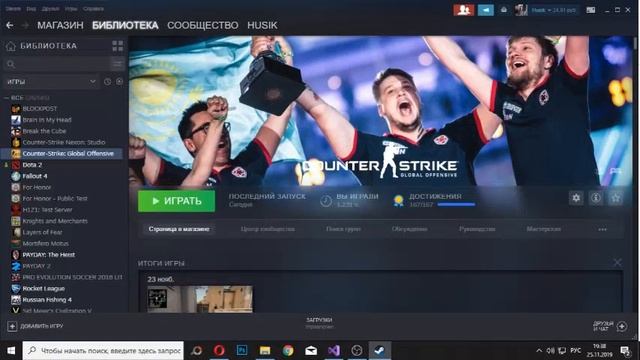Select BLOCKPOST in the games list

[40, 109]
